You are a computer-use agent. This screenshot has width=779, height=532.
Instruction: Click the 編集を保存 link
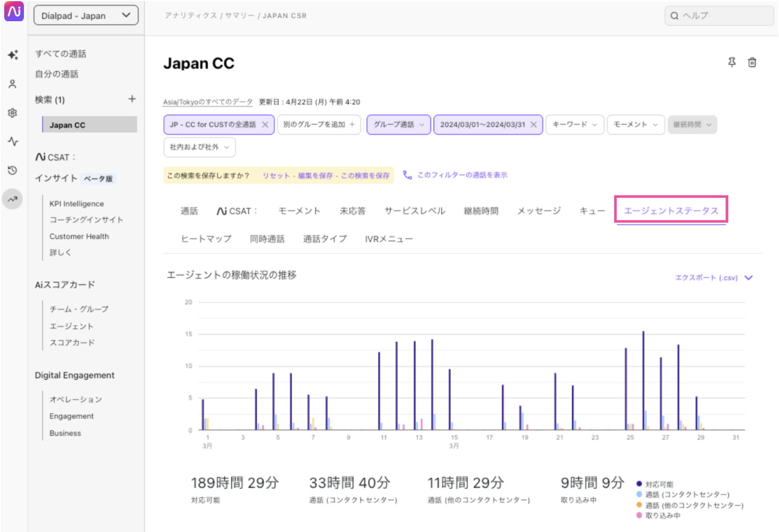(x=315, y=175)
